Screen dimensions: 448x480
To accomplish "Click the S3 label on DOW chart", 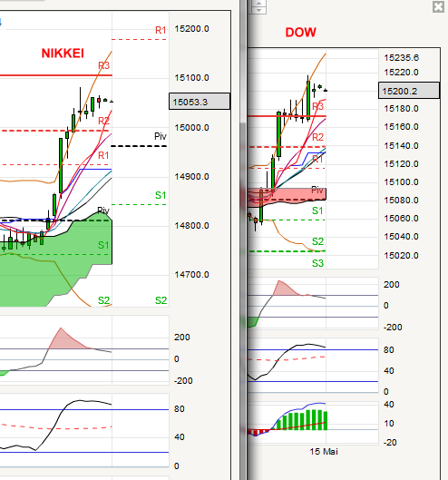I will 317,263.
